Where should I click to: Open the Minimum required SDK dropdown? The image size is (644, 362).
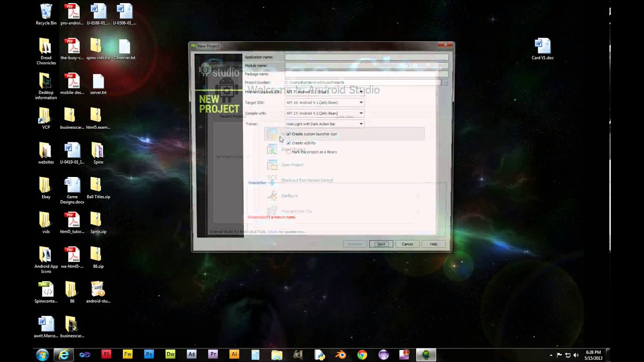(324, 92)
